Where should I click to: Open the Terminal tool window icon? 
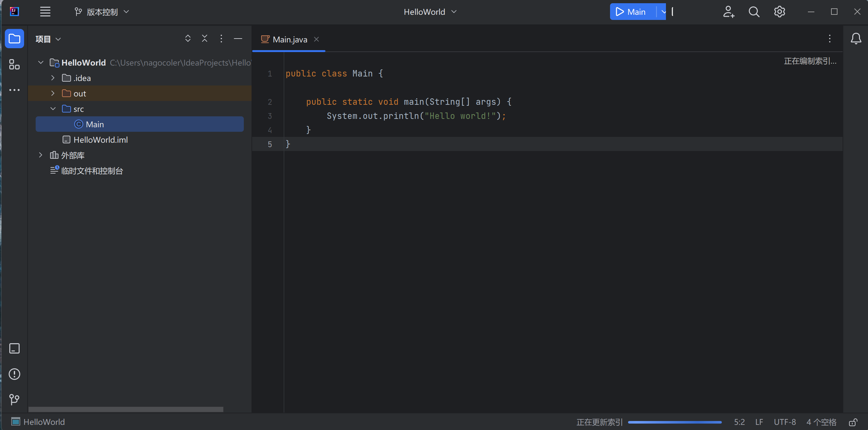pyautogui.click(x=14, y=348)
